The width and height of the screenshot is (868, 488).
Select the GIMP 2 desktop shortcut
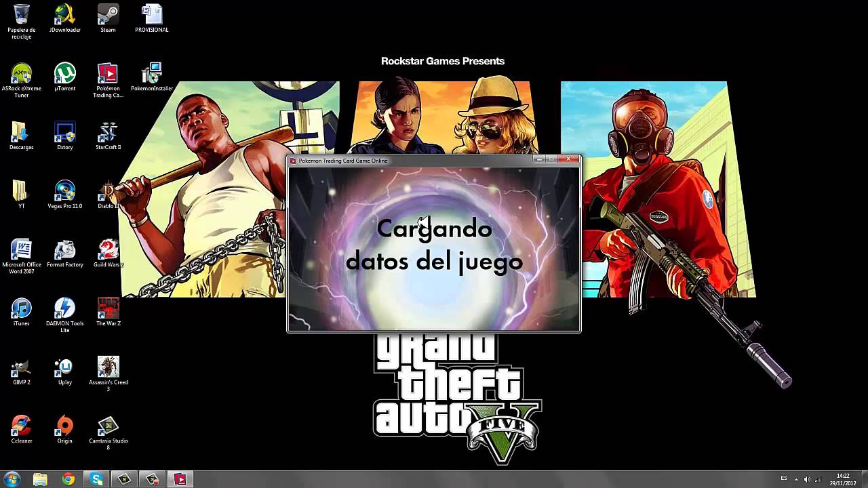point(22,371)
